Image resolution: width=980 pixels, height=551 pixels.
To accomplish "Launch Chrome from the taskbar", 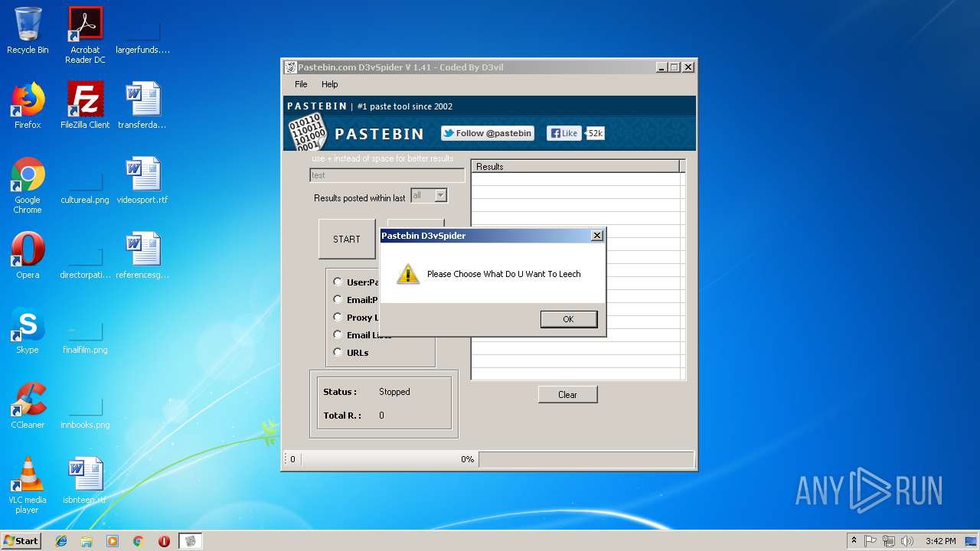I will [139, 541].
